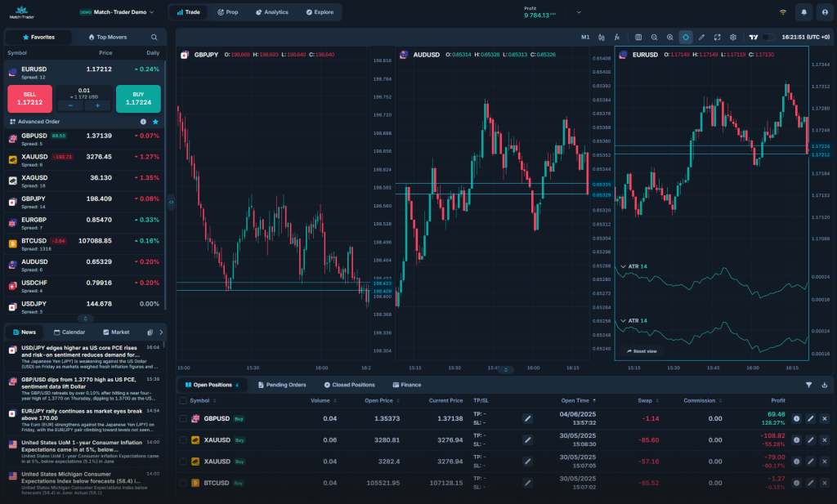
Task: View the Closed Positions tab
Action: click(350, 385)
